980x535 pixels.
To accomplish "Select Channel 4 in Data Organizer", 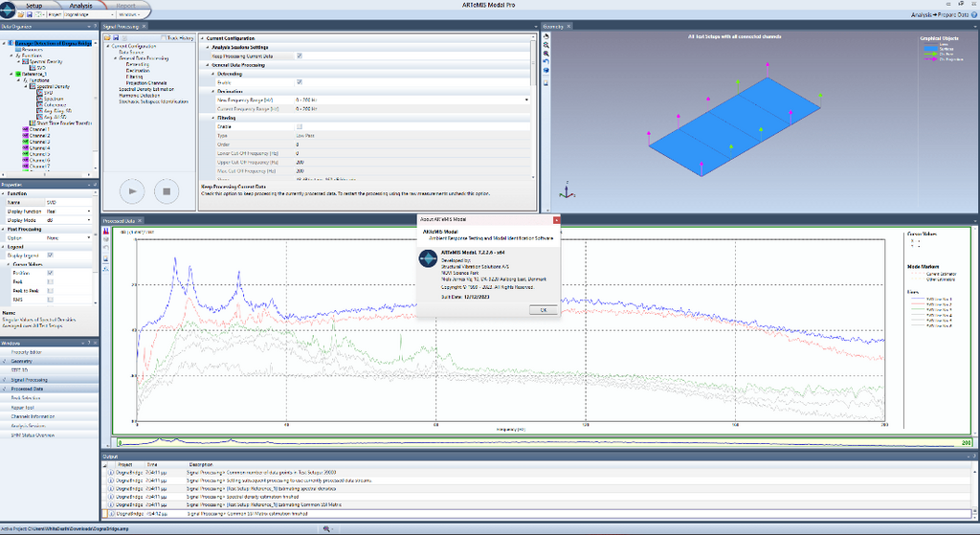I will [39, 148].
